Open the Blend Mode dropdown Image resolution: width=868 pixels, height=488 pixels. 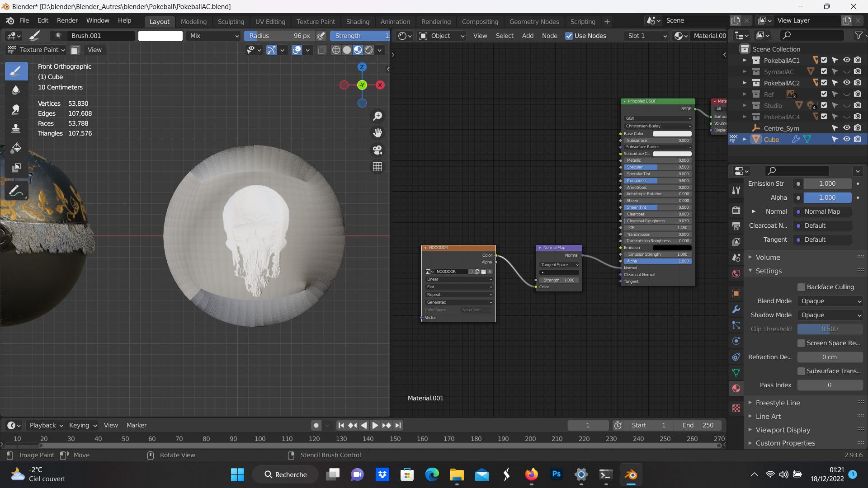[829, 300]
